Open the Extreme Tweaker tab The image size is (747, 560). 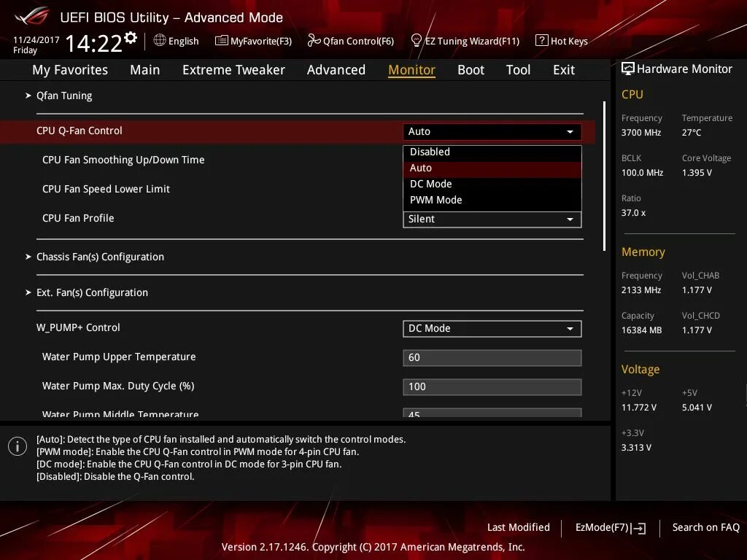point(233,69)
